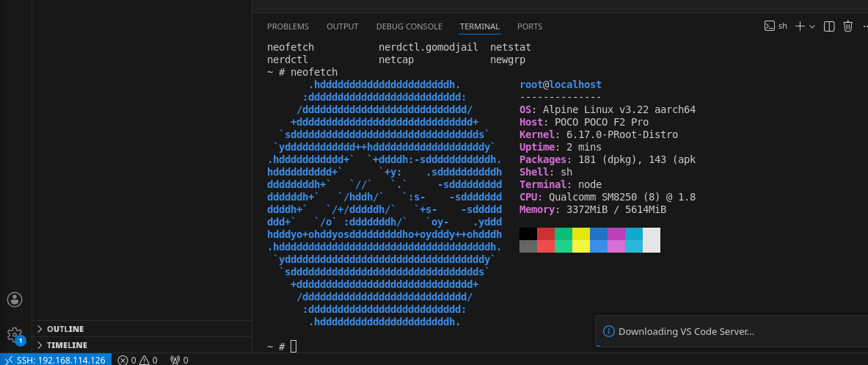868x365 pixels.
Task: Open the Accounts icon in activity bar
Action: tap(15, 299)
